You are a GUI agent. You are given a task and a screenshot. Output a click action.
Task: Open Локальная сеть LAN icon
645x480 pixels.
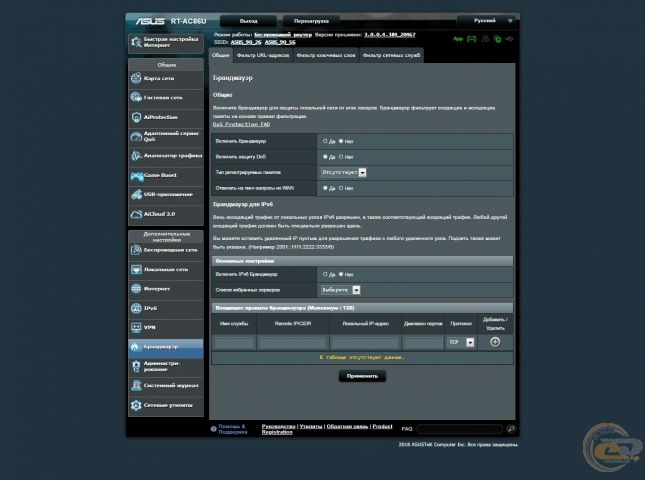pyautogui.click(x=136, y=269)
